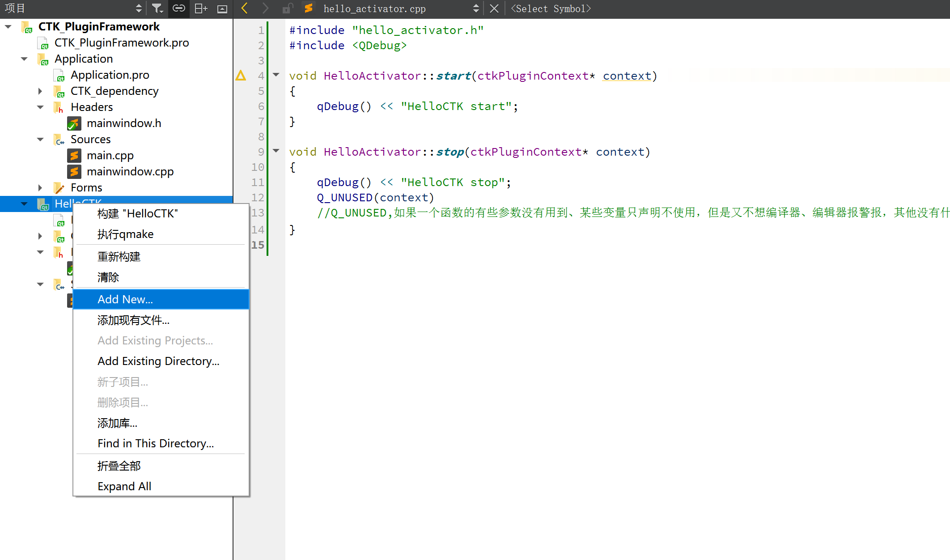The width and height of the screenshot is (950, 560).
Task: Click the filter icon in project panel
Action: click(157, 8)
